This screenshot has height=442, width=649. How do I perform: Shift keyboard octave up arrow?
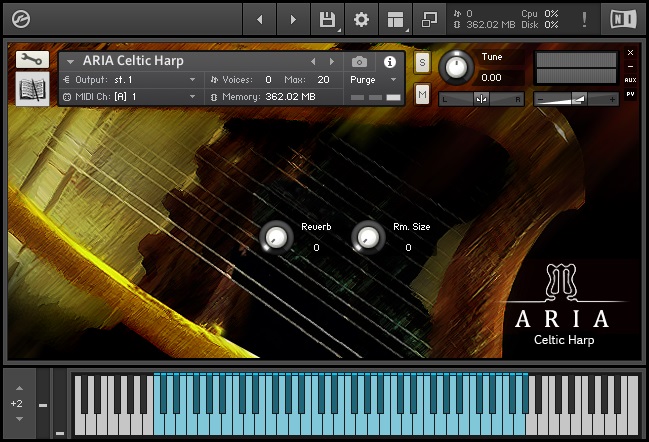click(19, 388)
